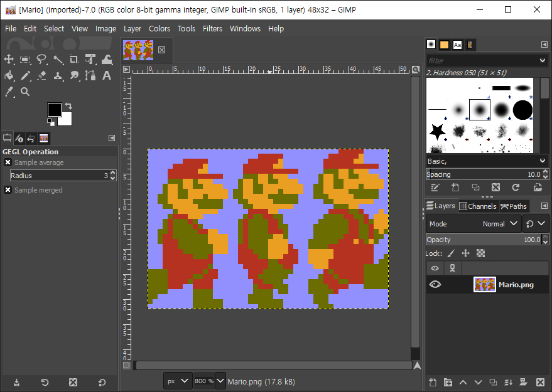Open the Windows menu
The width and height of the screenshot is (552, 392).
[245, 28]
